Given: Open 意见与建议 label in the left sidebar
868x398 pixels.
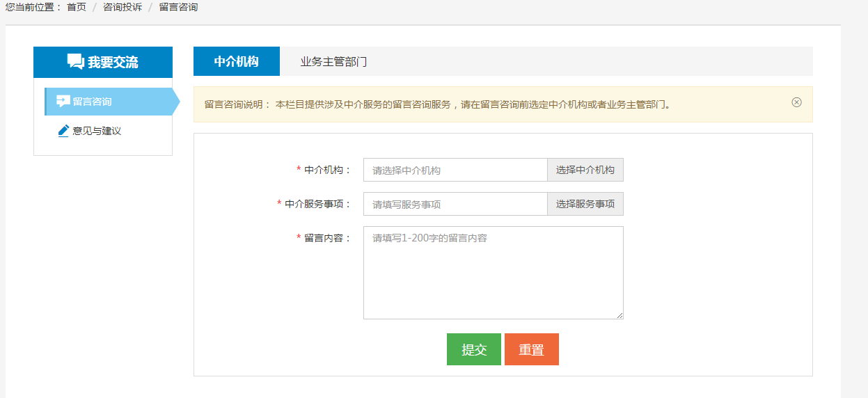Looking at the screenshot, I should click(x=97, y=131).
